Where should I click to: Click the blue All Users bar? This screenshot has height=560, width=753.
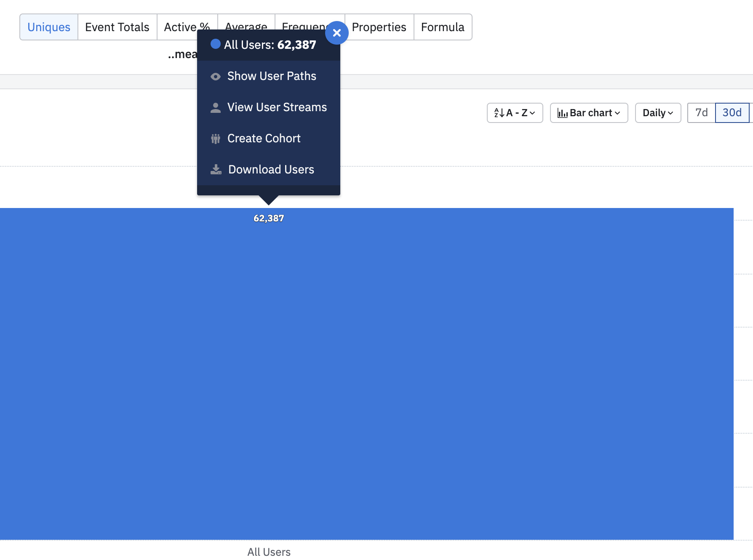coord(366,374)
